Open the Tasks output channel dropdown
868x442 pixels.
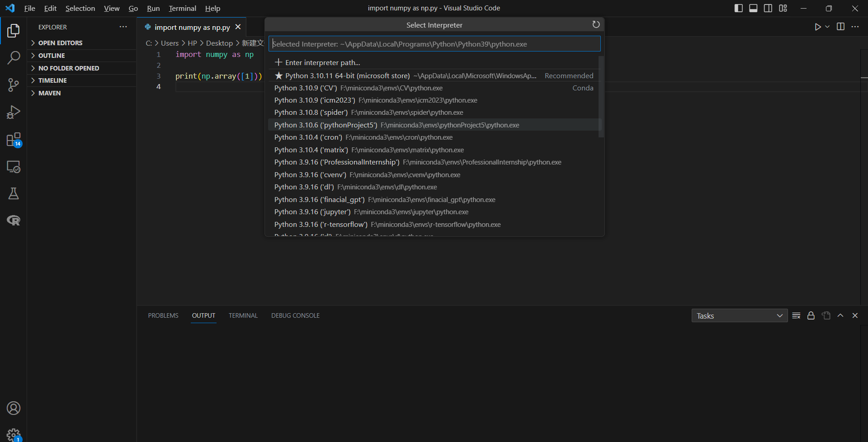click(x=739, y=315)
